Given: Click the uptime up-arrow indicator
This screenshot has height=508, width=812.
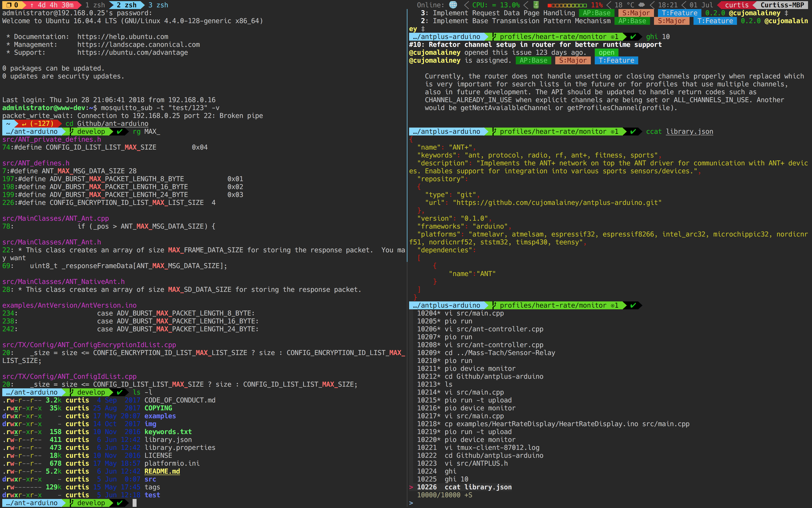Looking at the screenshot, I should [32, 5].
